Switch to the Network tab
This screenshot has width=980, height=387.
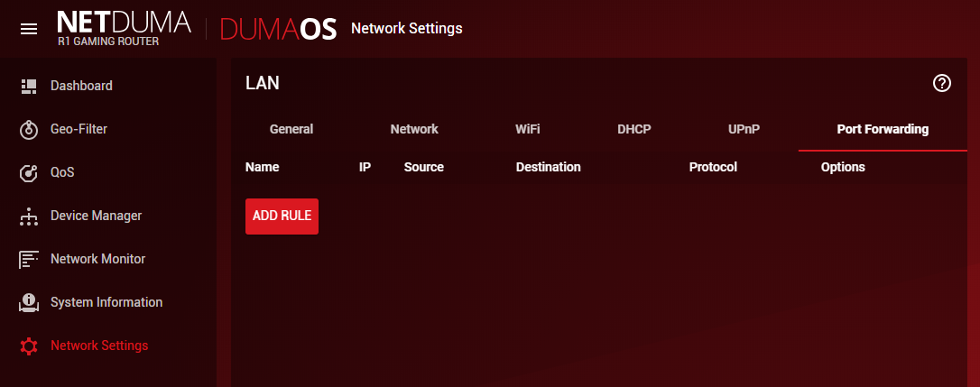[414, 129]
